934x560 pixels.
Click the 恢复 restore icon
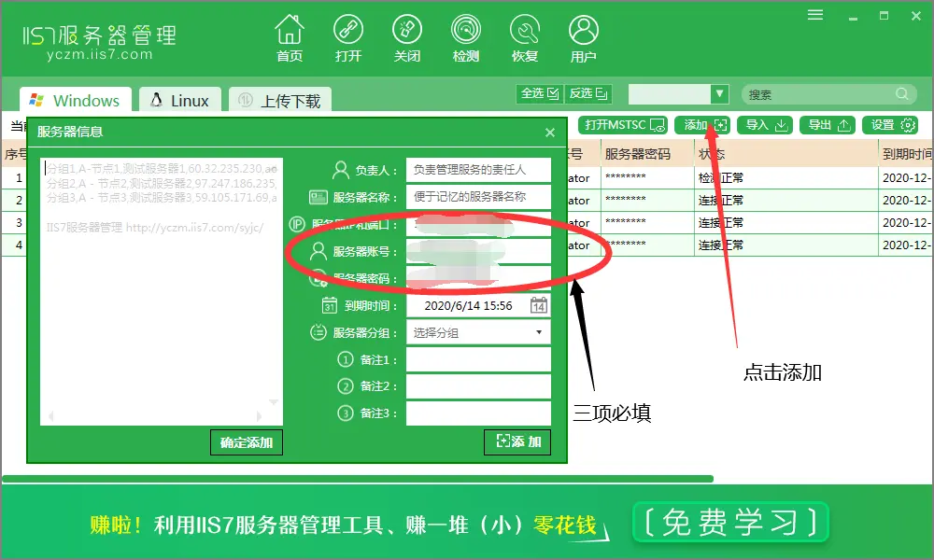[x=525, y=38]
